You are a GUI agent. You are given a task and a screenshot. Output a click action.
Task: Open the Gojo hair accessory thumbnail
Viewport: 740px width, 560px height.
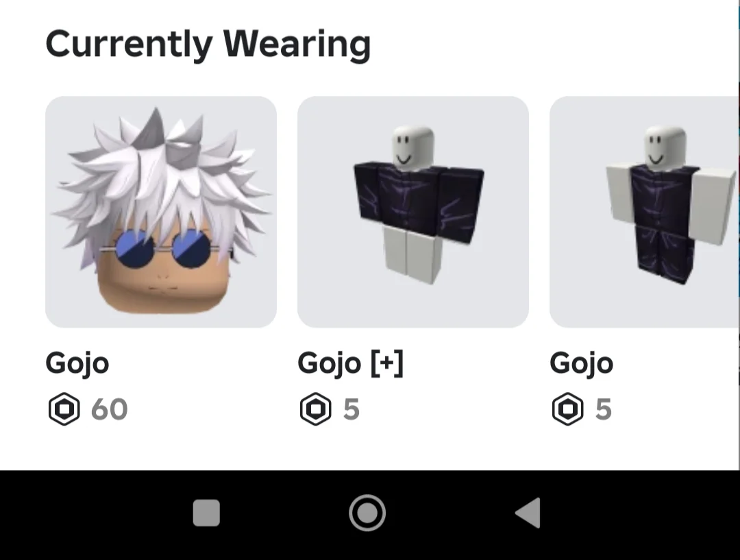pos(161,212)
